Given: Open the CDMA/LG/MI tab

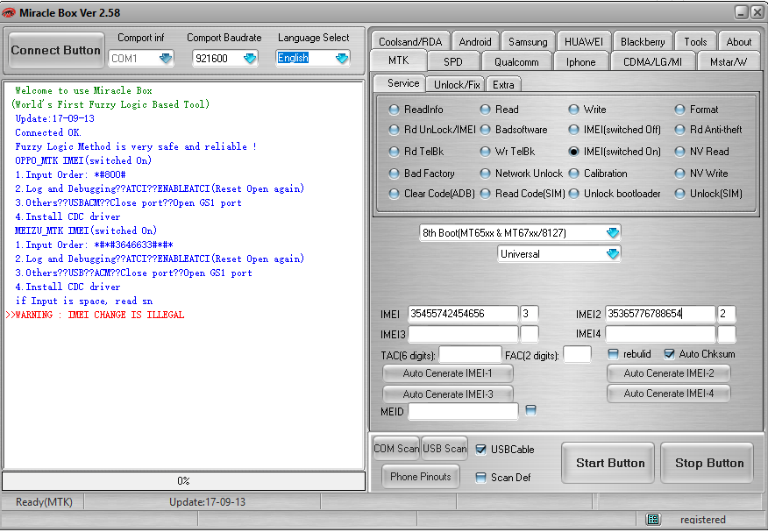Looking at the screenshot, I should [652, 62].
